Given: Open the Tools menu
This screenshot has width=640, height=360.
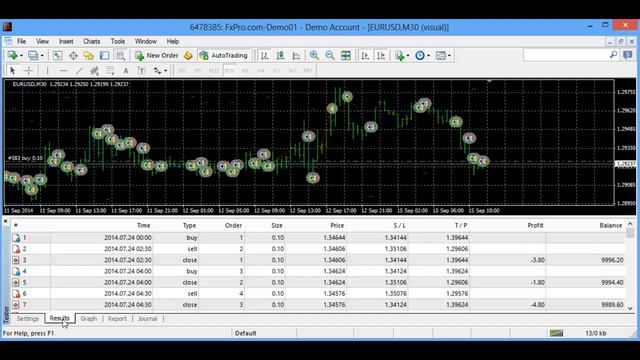Looking at the screenshot, I should pos(118,41).
